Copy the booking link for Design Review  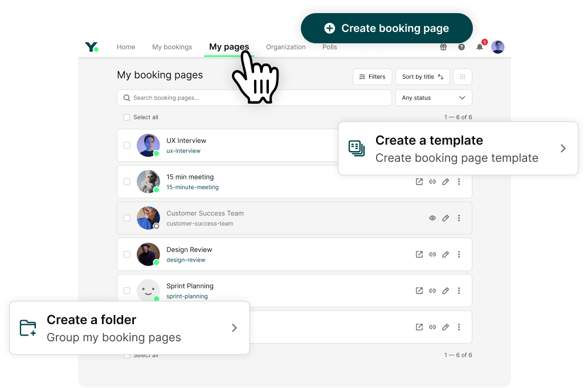click(x=432, y=254)
